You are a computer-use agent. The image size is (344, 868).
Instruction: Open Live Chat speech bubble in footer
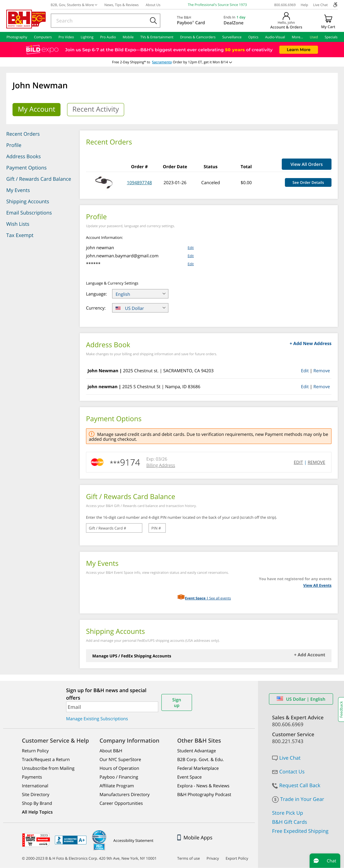pos(275,758)
